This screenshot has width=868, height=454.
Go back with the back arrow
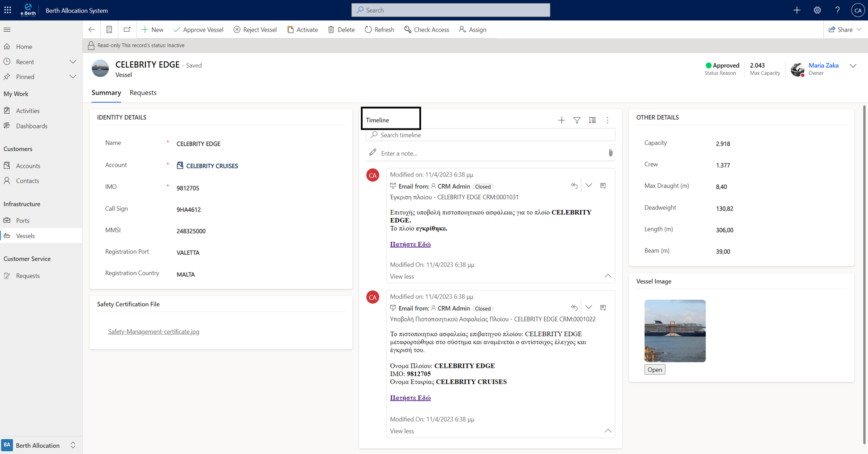[91, 29]
